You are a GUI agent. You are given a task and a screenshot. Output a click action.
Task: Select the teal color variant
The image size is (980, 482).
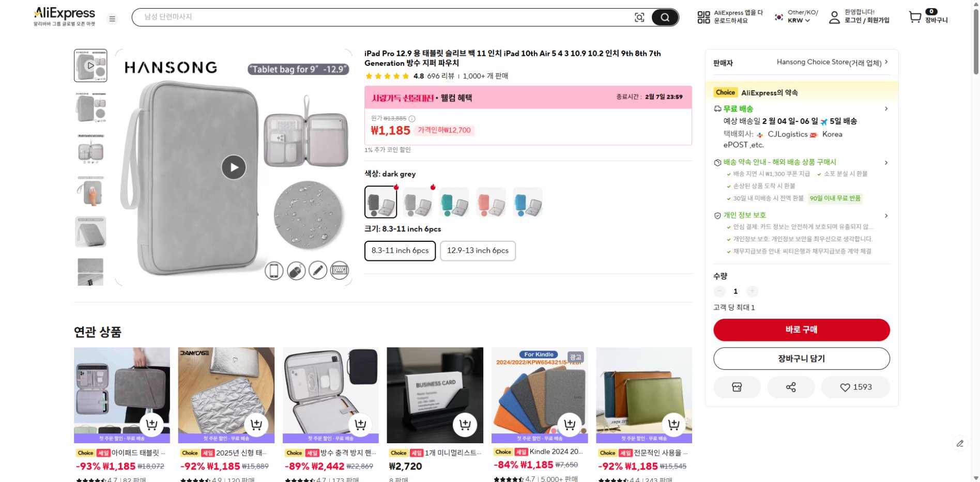[454, 202]
